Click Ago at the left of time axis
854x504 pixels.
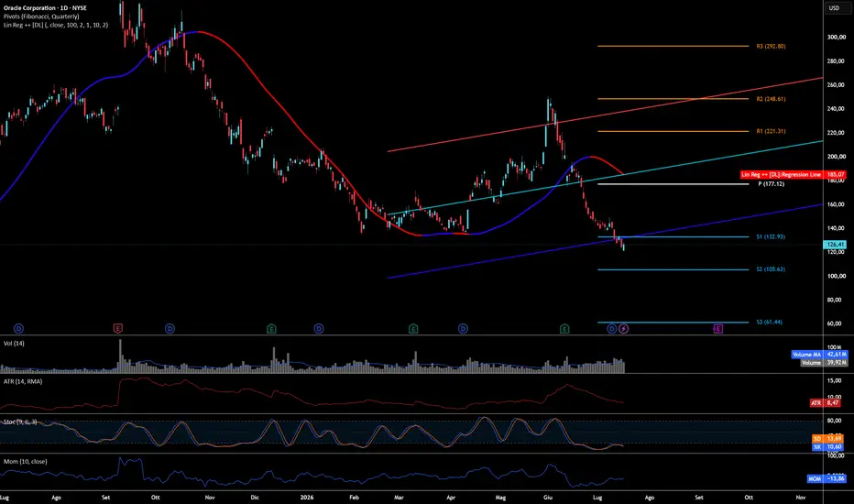pos(56,498)
